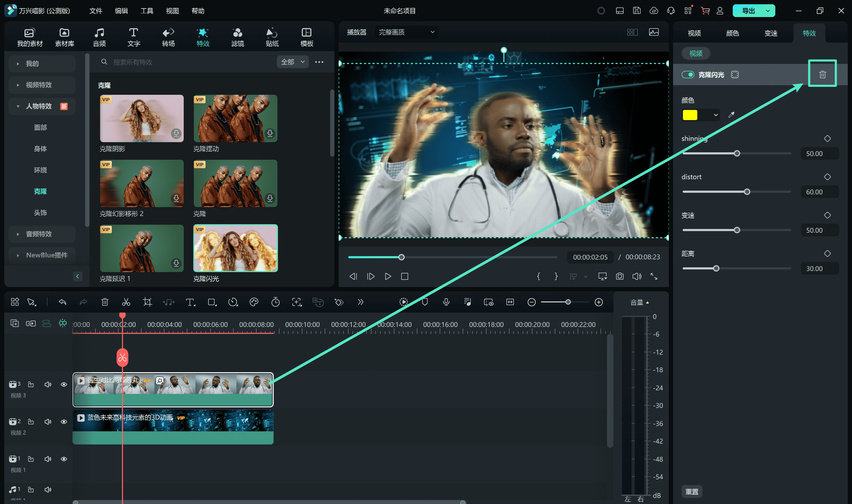Viewport: 852px width, 504px height.
Task: Expand the 视频特效 category
Action: 39,85
